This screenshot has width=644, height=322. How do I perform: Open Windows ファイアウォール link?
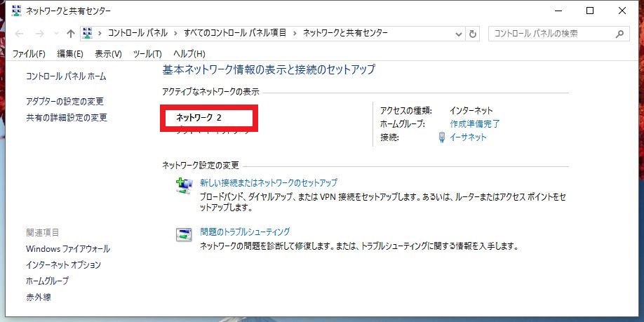coord(68,249)
